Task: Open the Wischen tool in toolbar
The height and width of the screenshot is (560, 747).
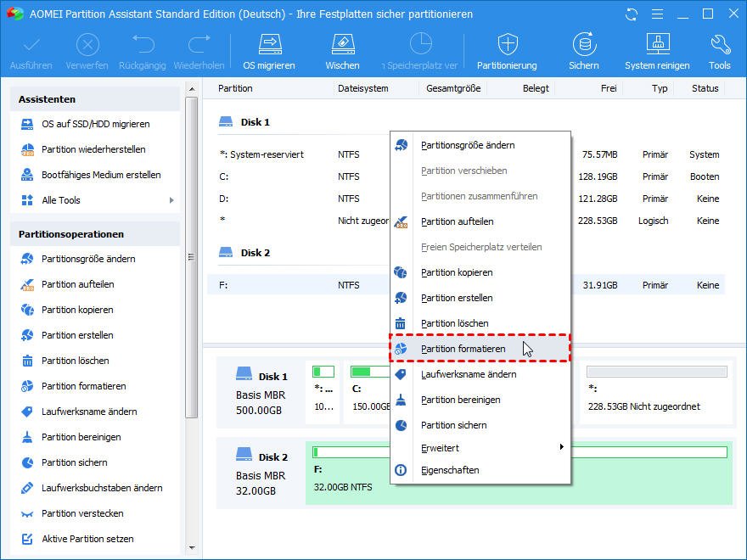Action: tap(342, 52)
